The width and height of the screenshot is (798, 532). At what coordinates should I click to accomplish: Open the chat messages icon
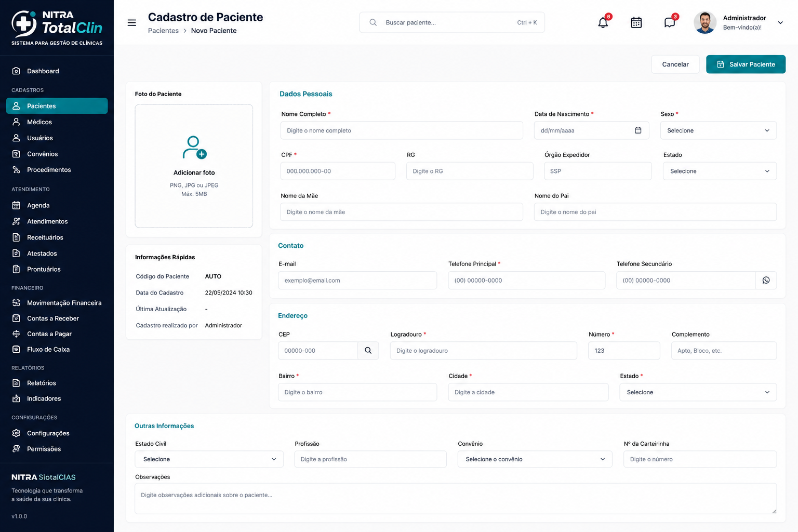point(670,22)
